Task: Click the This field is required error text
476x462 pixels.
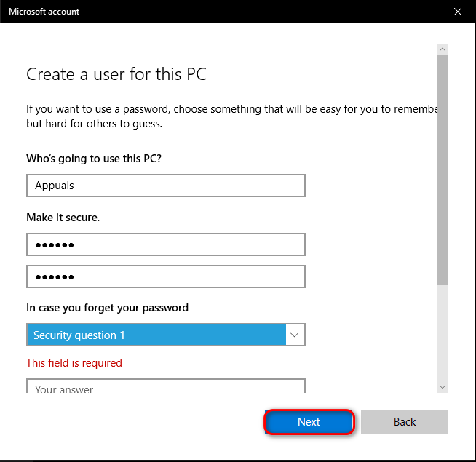Action: pyautogui.click(x=74, y=362)
